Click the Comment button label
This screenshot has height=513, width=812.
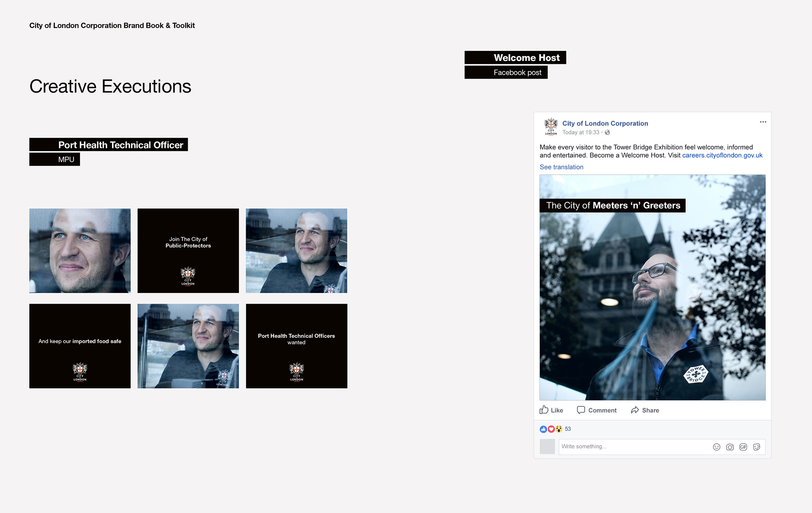click(602, 410)
